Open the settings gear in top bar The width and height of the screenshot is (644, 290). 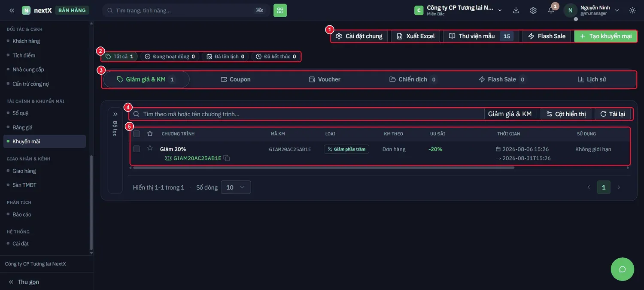(533, 10)
